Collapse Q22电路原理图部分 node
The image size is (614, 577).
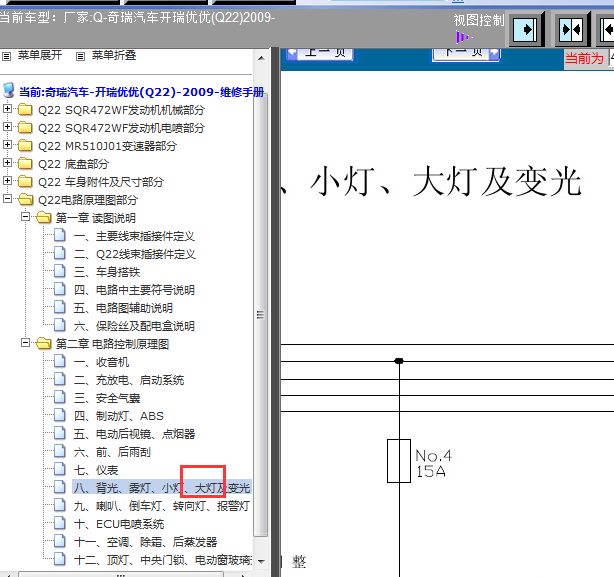[7, 198]
